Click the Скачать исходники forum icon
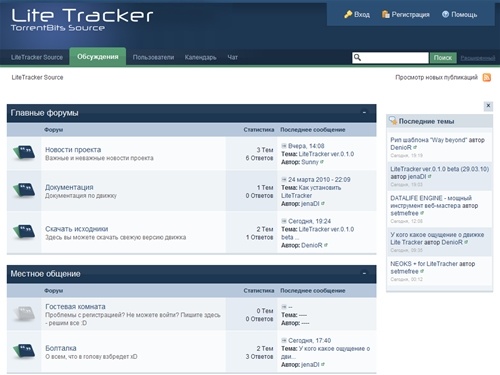Viewport: 500px width, 375px height. (24, 232)
